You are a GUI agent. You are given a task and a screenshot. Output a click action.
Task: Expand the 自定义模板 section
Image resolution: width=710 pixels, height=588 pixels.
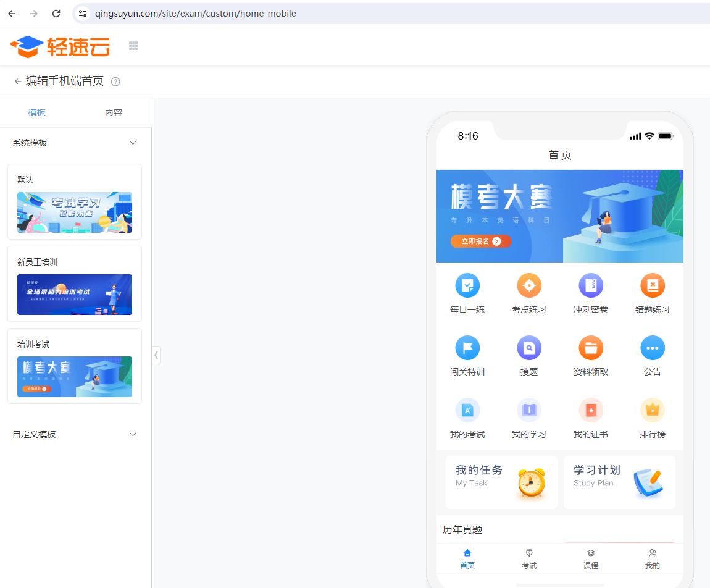coord(133,434)
